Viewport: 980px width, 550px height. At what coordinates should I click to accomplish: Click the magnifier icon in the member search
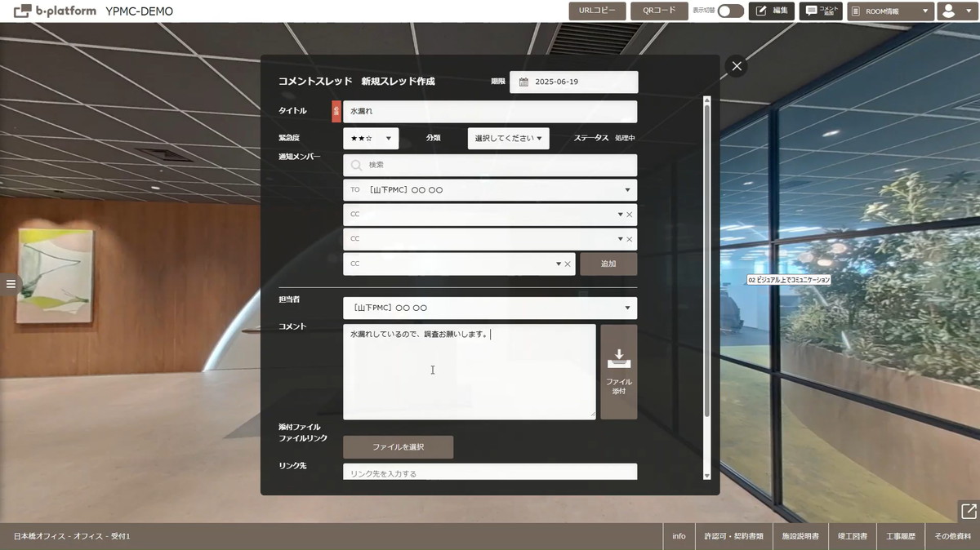tap(356, 165)
